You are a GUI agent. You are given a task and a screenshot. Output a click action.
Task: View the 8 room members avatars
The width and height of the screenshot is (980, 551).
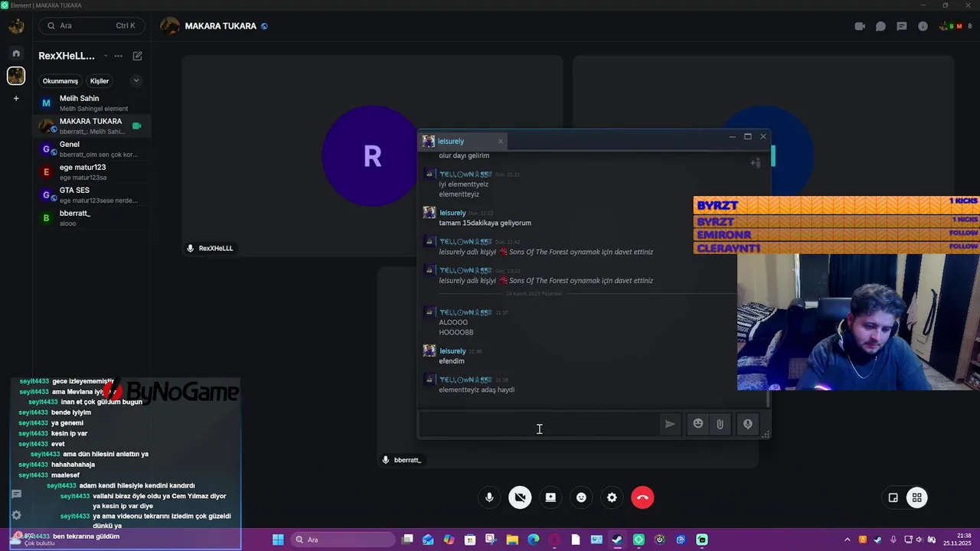tap(955, 26)
